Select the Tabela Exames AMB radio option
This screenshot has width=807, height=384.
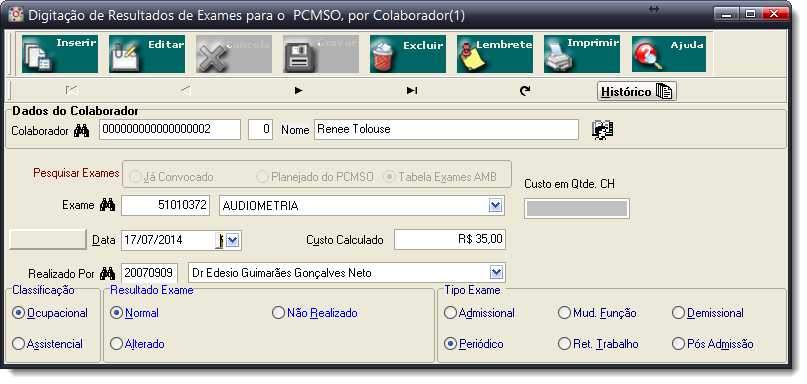(441, 177)
